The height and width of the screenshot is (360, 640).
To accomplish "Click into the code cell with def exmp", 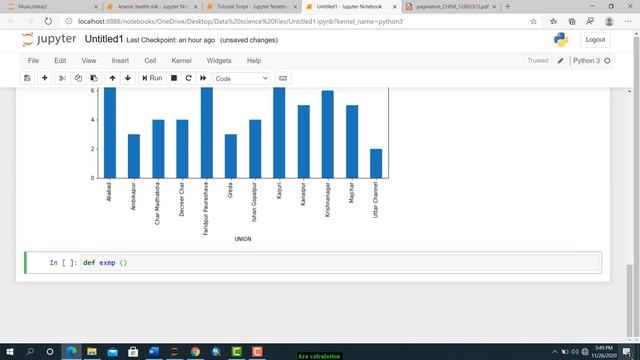I will tap(340, 262).
